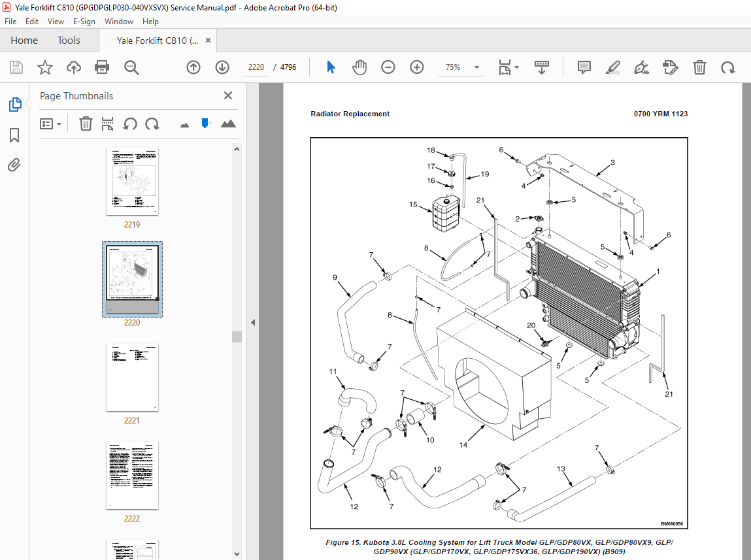The image size is (751, 560).
Task: Rotate thumbnail counterclockwise
Action: click(130, 124)
